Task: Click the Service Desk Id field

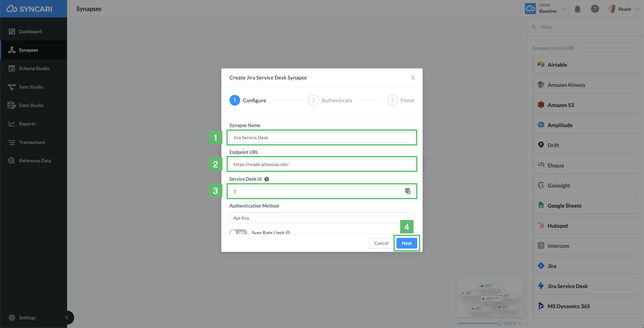Action: tap(322, 191)
